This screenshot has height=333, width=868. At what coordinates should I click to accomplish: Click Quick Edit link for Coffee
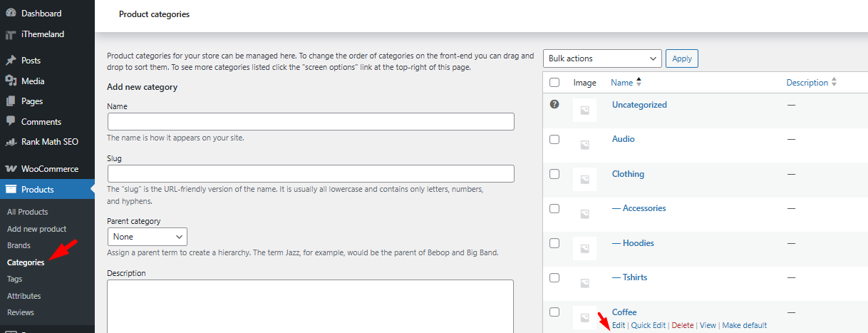649,325
